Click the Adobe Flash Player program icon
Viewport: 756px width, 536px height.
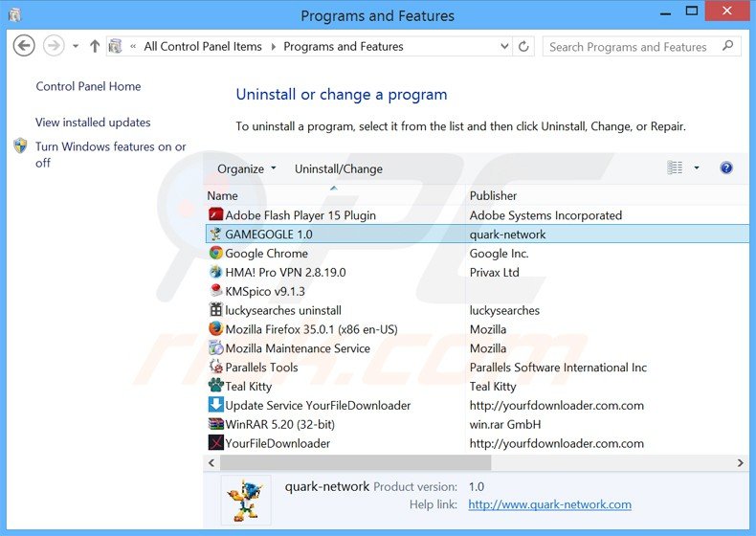pyautogui.click(x=215, y=214)
